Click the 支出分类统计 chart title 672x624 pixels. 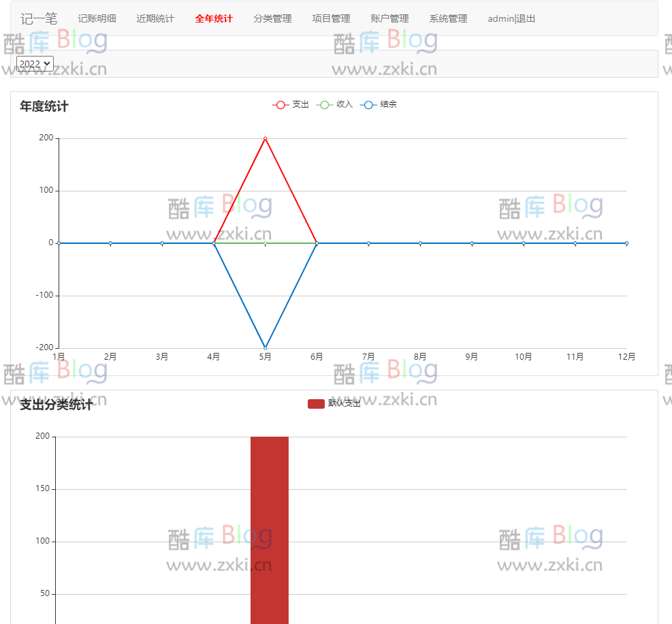56,405
